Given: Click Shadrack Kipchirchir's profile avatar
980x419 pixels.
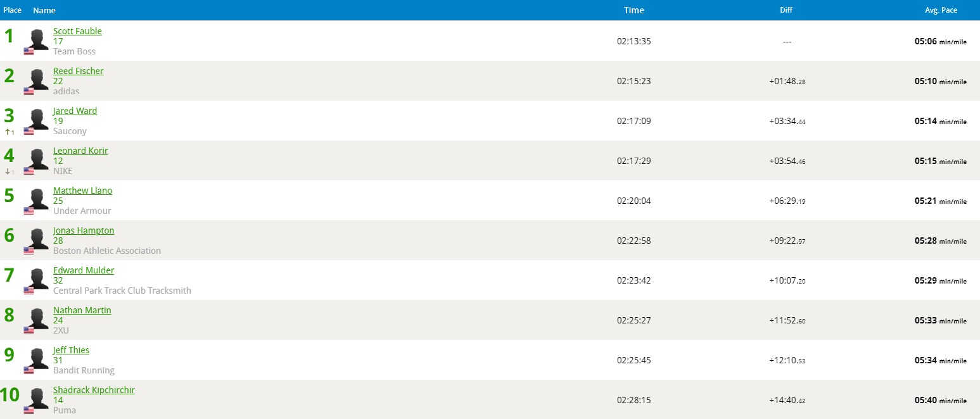Looking at the screenshot, I should [x=39, y=398].
